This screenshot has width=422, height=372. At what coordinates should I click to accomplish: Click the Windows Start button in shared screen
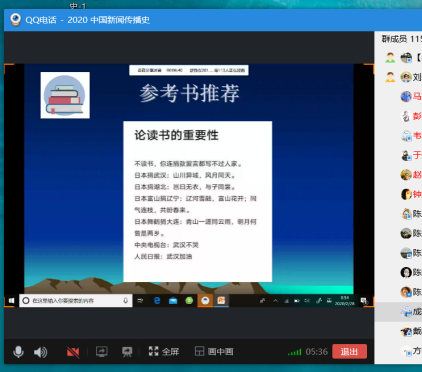click(11, 301)
